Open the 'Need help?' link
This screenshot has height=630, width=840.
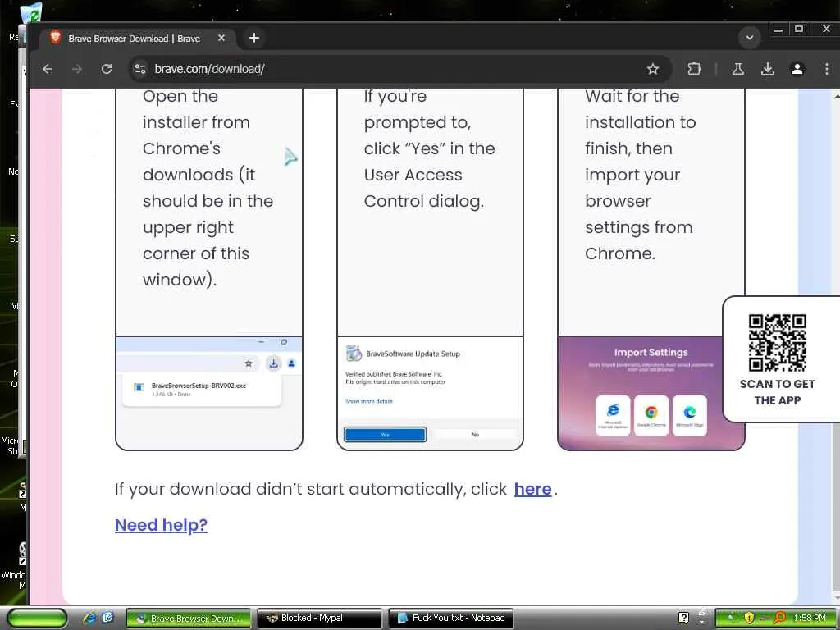[x=162, y=525]
